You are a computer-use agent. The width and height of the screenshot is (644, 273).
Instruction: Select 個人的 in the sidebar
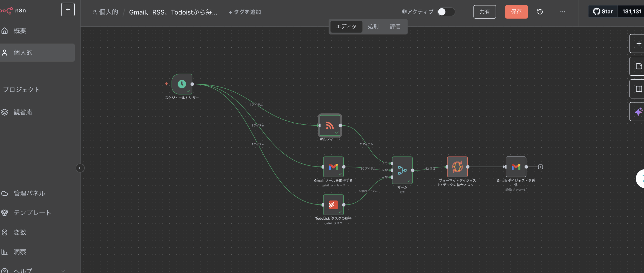click(x=37, y=53)
